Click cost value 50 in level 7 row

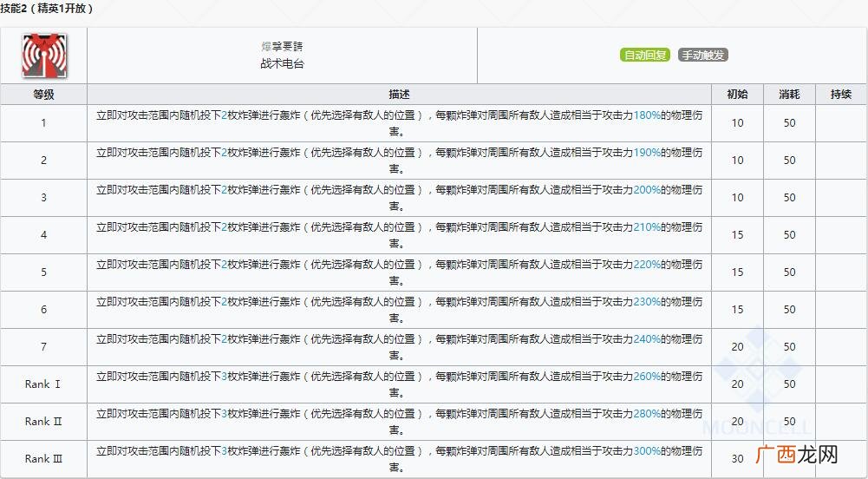pyautogui.click(x=789, y=346)
